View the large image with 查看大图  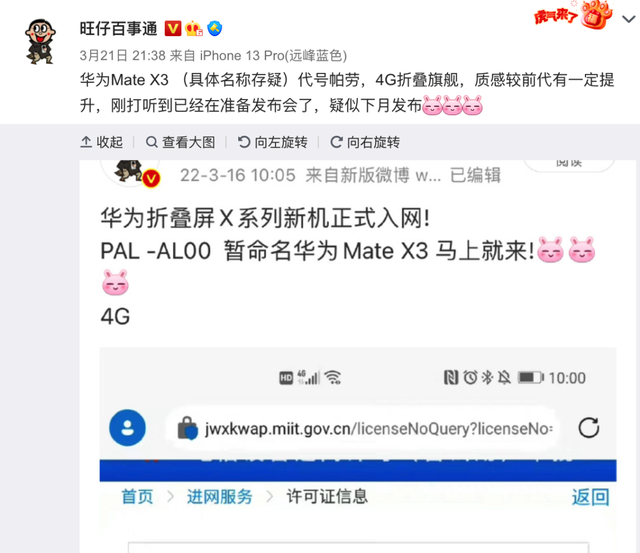click(180, 142)
